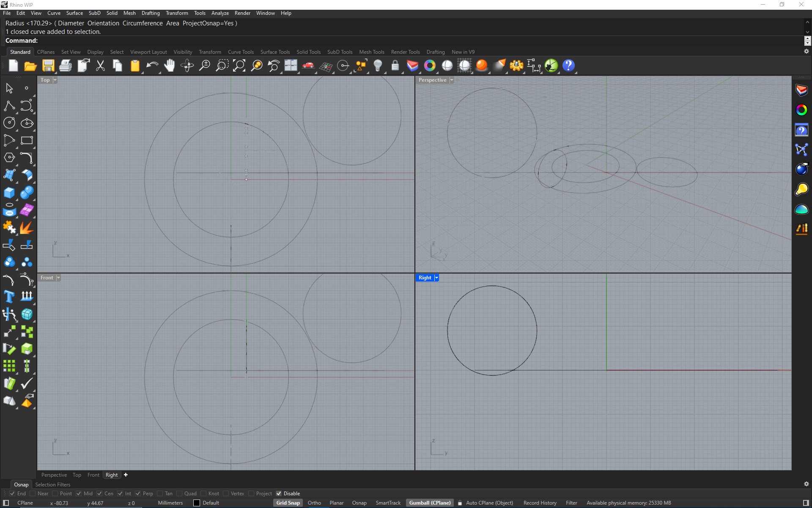Toggle the End osnap checkbox
Image resolution: width=812 pixels, height=508 pixels.
coord(12,494)
